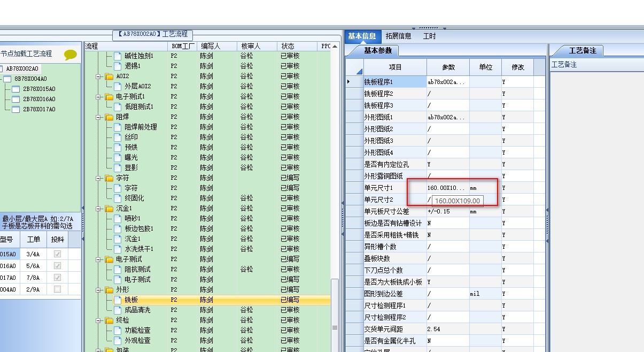Collapse the 阻焊 tree node
Image resolution: width=644 pixels, height=352 pixels.
98,117
